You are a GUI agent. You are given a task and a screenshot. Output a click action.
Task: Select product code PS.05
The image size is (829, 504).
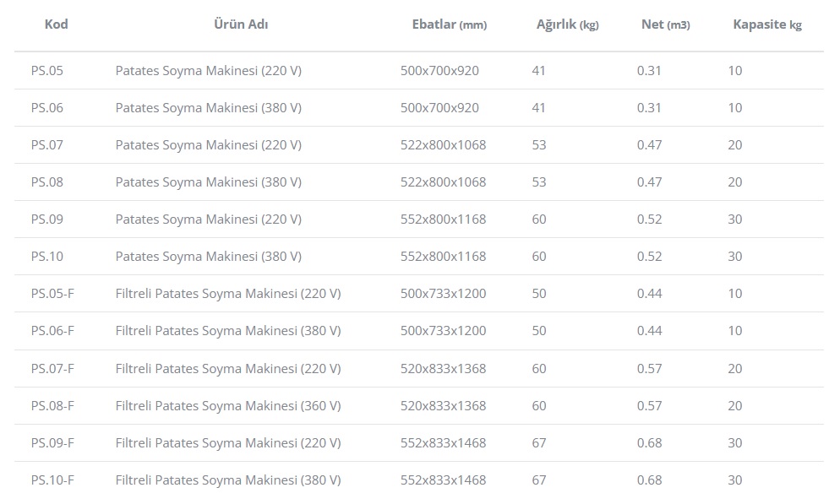(47, 71)
